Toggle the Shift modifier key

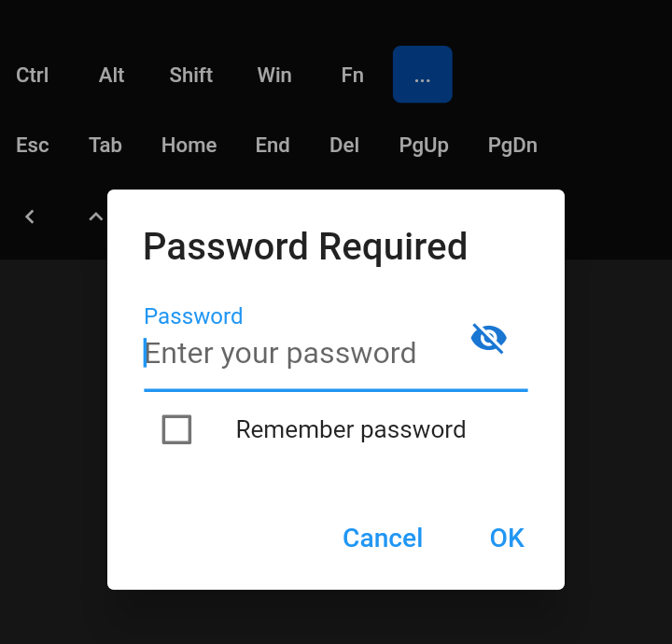click(191, 75)
